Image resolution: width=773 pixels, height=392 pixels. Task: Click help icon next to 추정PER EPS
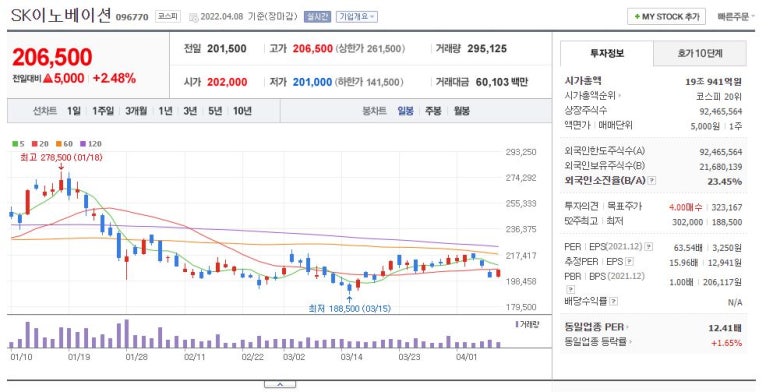[629, 261]
